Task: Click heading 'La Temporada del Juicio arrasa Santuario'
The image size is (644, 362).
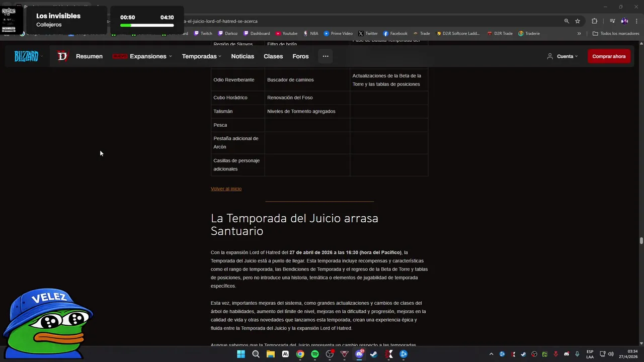Action: 294,224
